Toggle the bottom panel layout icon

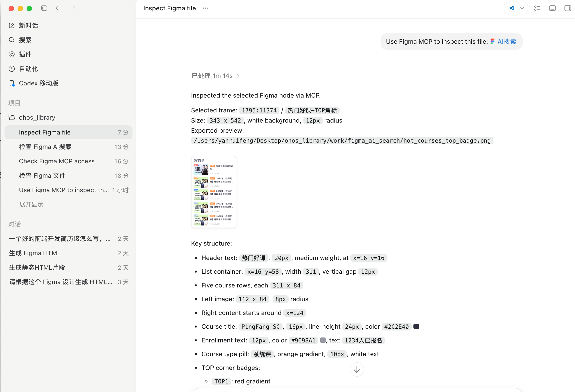pyautogui.click(x=552, y=8)
